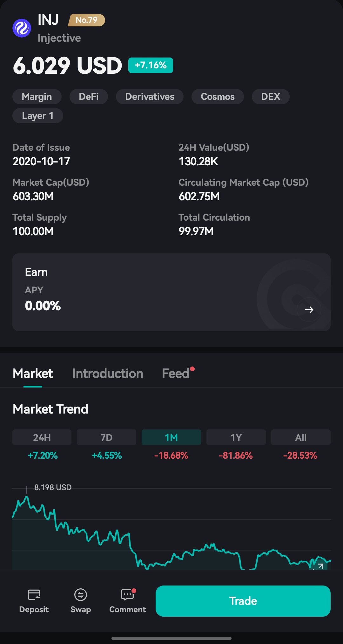Open the Comment chat icon
This screenshot has height=644, width=343.
click(x=127, y=594)
